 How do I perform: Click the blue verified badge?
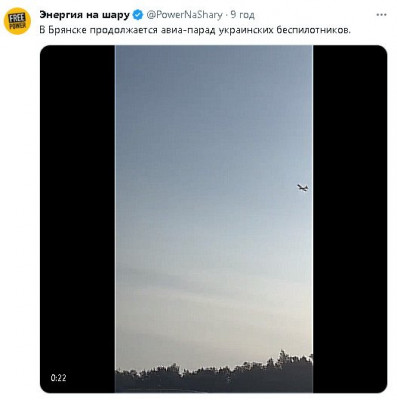pos(138,15)
